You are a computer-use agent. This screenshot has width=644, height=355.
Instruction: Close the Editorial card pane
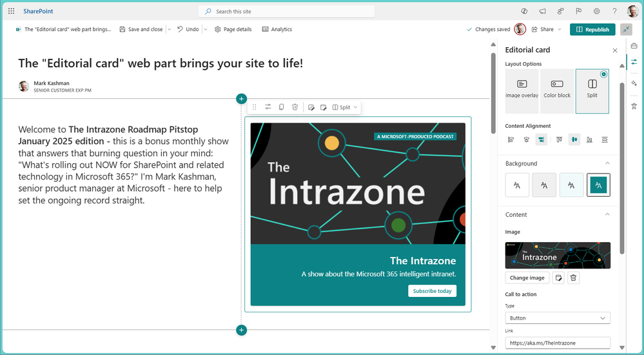pos(615,50)
